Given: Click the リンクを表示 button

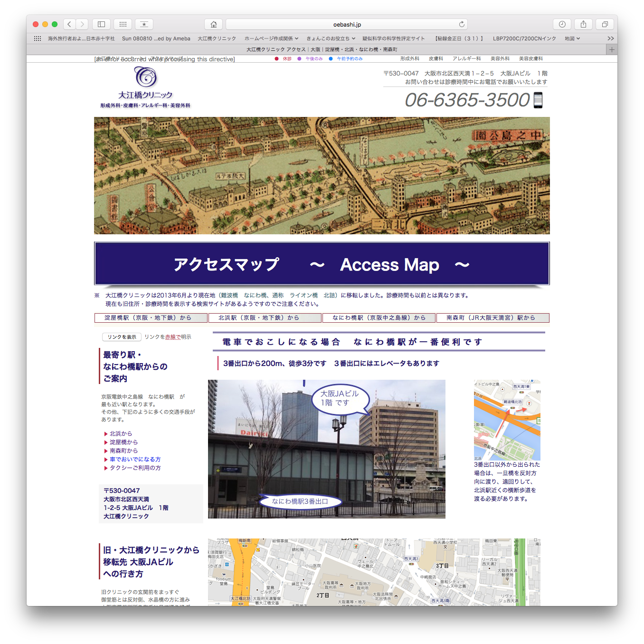Looking at the screenshot, I should coord(122,337).
